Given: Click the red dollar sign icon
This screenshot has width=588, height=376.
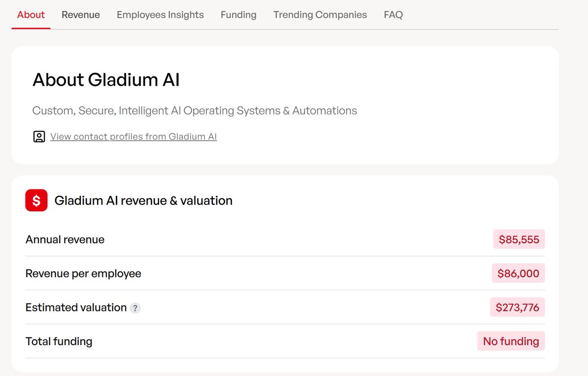Looking at the screenshot, I should 36,200.
